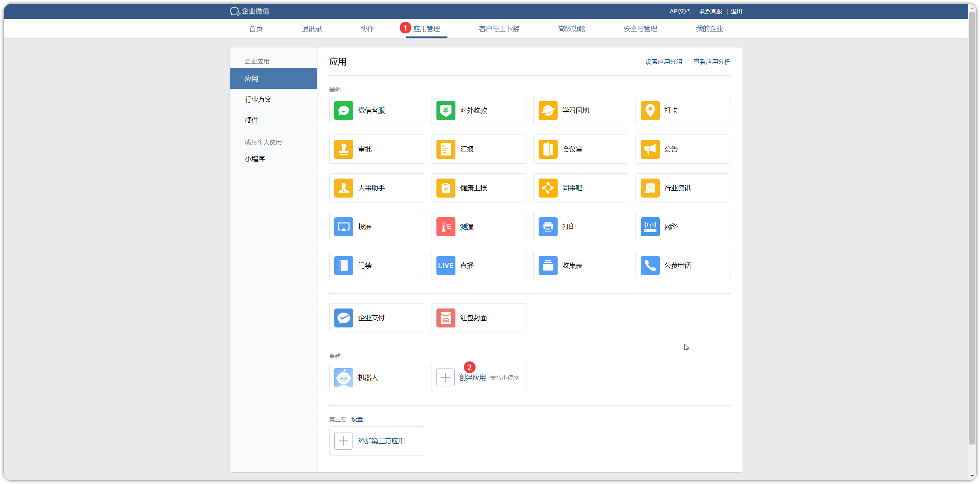
Task: Click the 同事吧 icon
Action: (548, 188)
